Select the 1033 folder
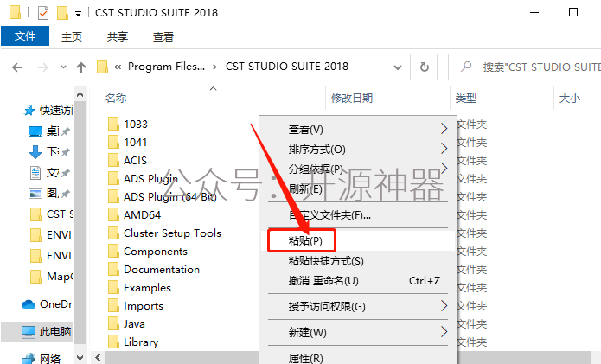The width and height of the screenshot is (601, 364). [x=135, y=125]
